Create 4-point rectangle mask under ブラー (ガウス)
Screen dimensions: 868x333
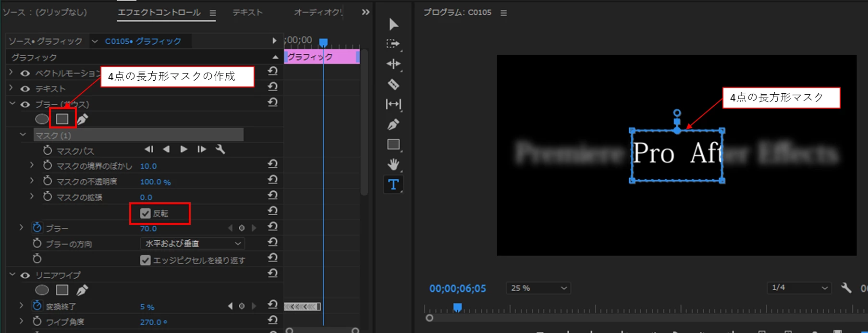pos(62,119)
